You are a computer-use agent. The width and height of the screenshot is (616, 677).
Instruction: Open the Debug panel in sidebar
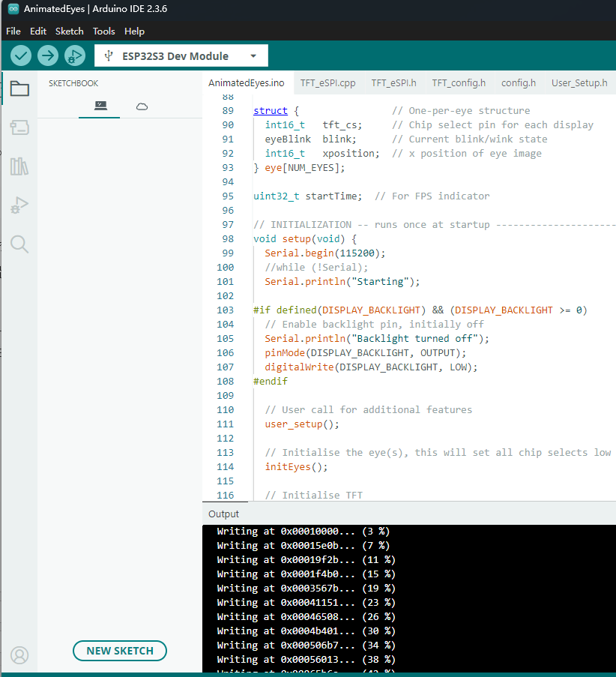19,205
